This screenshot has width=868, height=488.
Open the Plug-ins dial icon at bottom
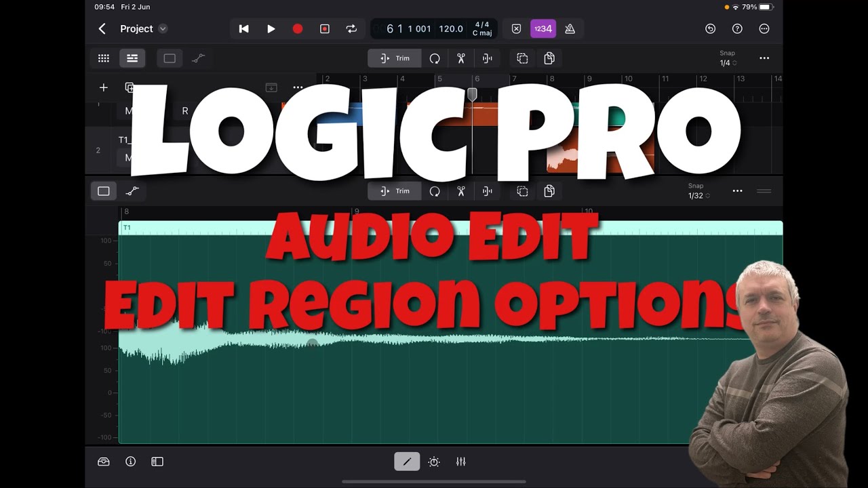[434, 462]
